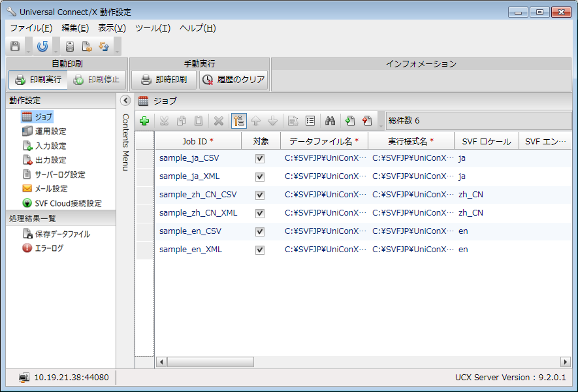Toggle the 対象 checkbox for sample_en_CSV
The width and height of the screenshot is (578, 392).
point(260,231)
